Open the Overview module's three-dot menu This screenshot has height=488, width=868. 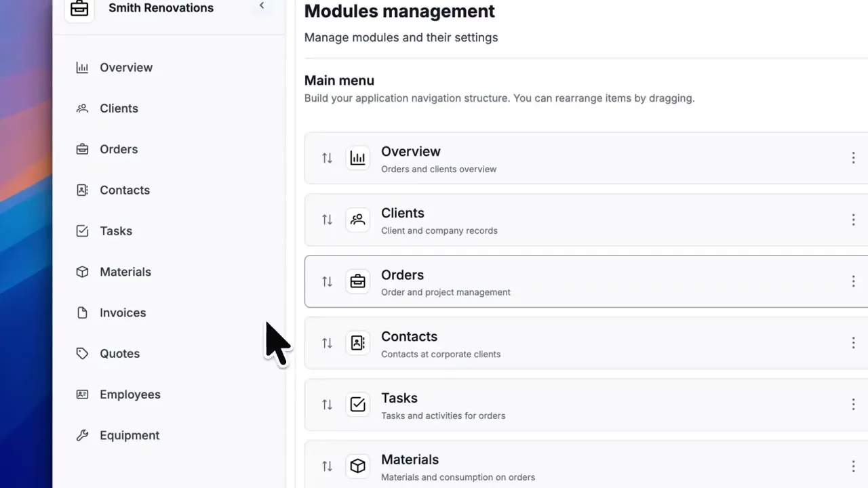[x=853, y=158]
